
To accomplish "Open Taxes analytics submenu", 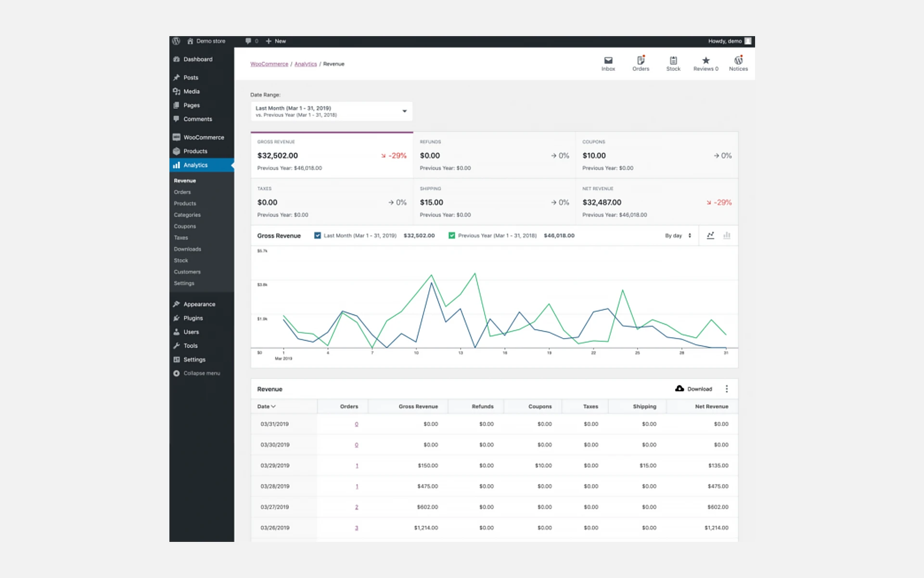I will (181, 238).
